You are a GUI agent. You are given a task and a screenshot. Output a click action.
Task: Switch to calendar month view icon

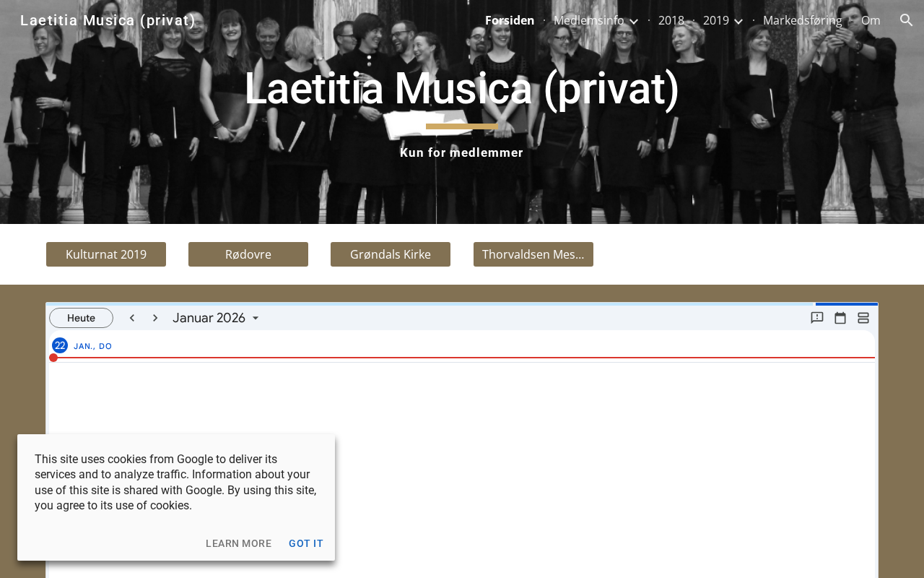click(840, 318)
